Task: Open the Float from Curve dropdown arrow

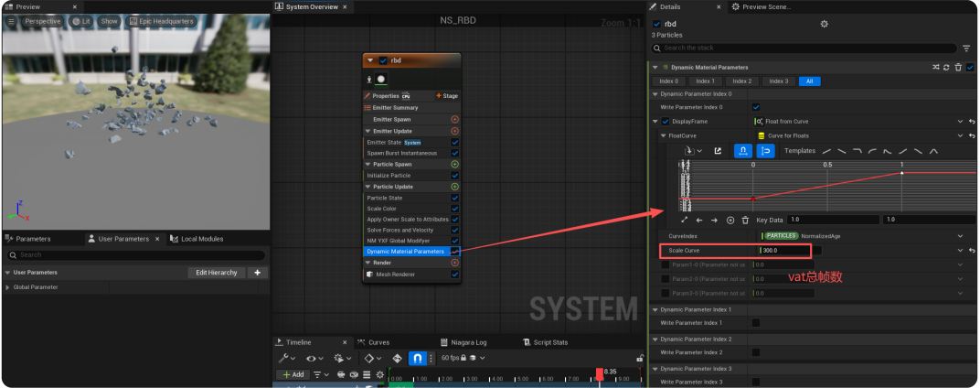Action: (x=959, y=121)
